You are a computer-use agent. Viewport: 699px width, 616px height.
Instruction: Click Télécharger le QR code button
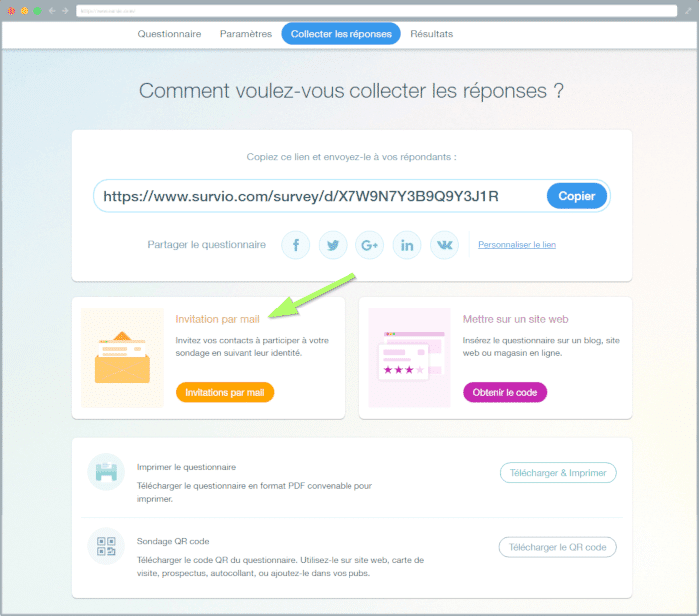(557, 547)
